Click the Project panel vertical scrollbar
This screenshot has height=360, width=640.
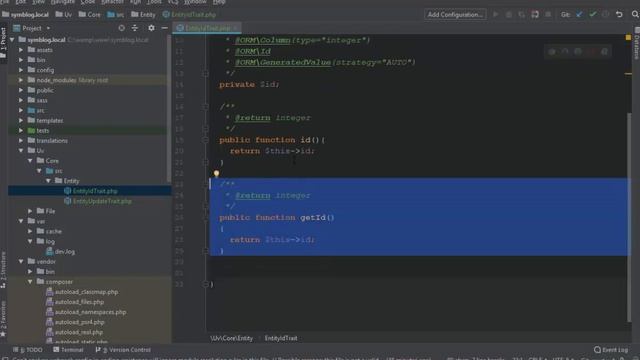pos(169,109)
